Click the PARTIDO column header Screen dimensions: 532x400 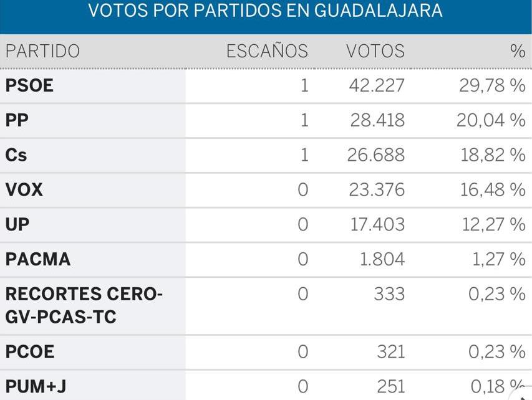coord(42,51)
